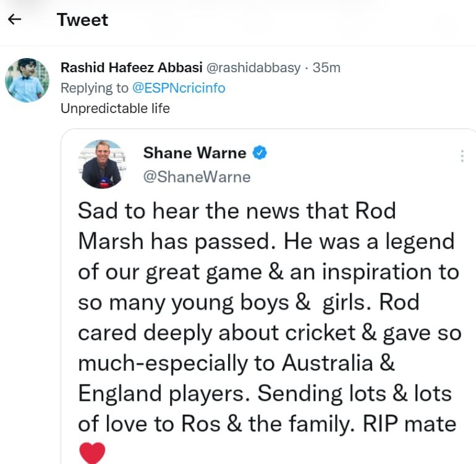Click the Shane Warne display name
The height and width of the screenshot is (464, 476).
(x=195, y=153)
